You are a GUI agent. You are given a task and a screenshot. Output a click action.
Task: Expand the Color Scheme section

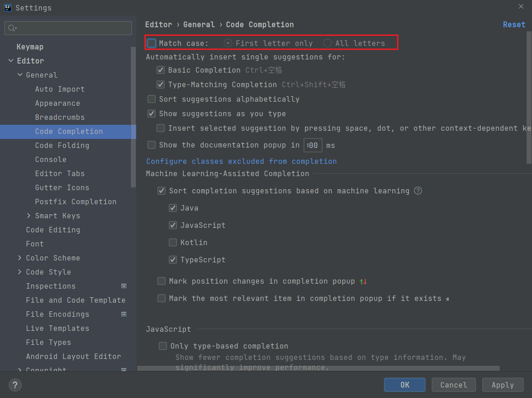(20, 258)
